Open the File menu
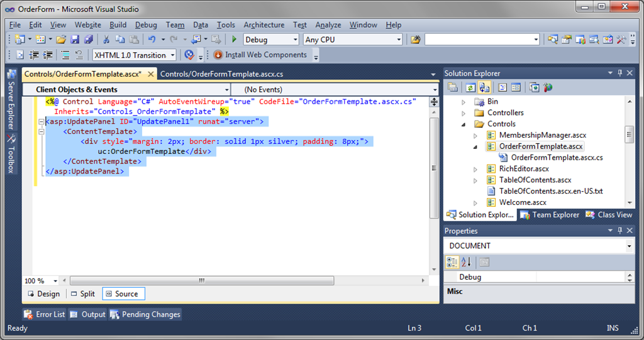The height and width of the screenshot is (340, 644). tap(15, 25)
